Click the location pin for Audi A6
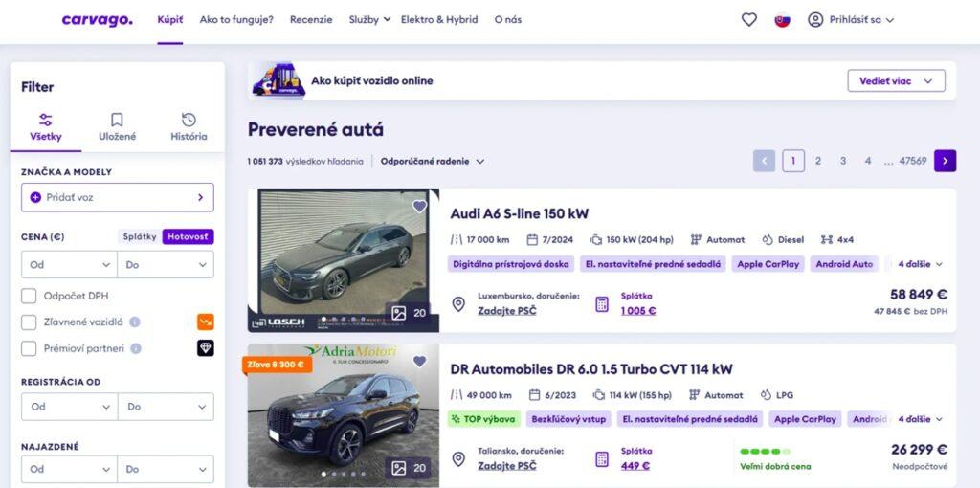Screen dimensions: 980x488 [x=458, y=304]
